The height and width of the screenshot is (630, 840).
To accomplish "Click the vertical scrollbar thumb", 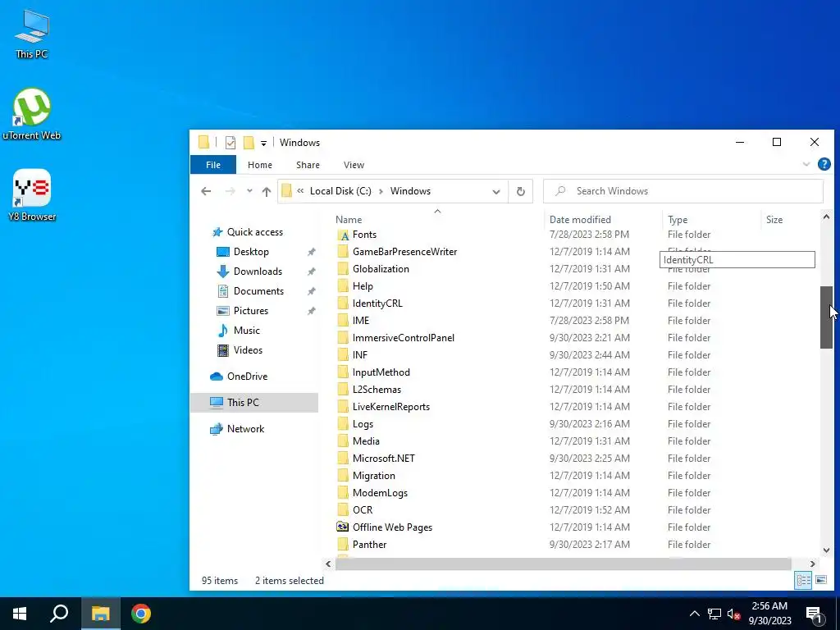I will pyautogui.click(x=826, y=317).
